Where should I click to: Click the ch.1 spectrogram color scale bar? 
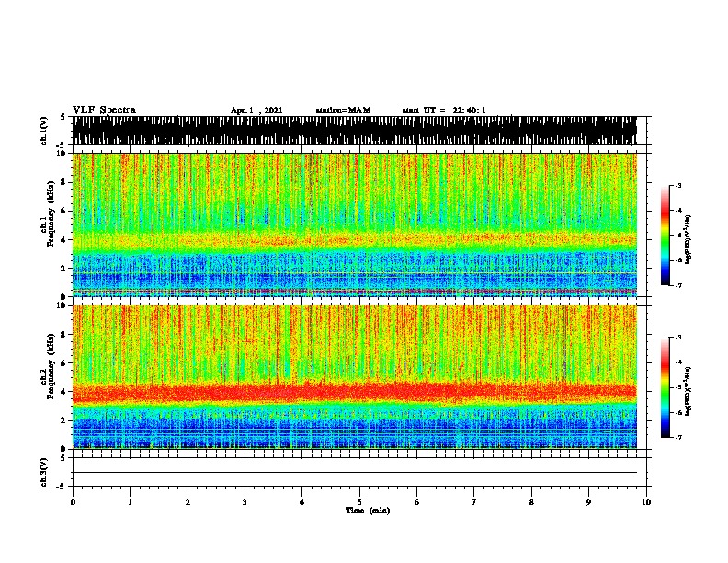[665, 236]
